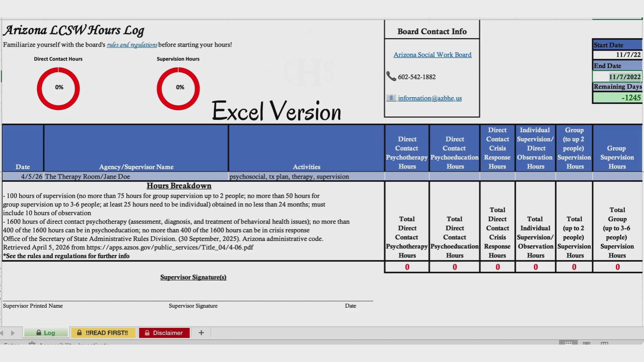This screenshot has height=362, width=644.
Task: Switch to the Disclaimer sheet tab
Action: pos(164,333)
